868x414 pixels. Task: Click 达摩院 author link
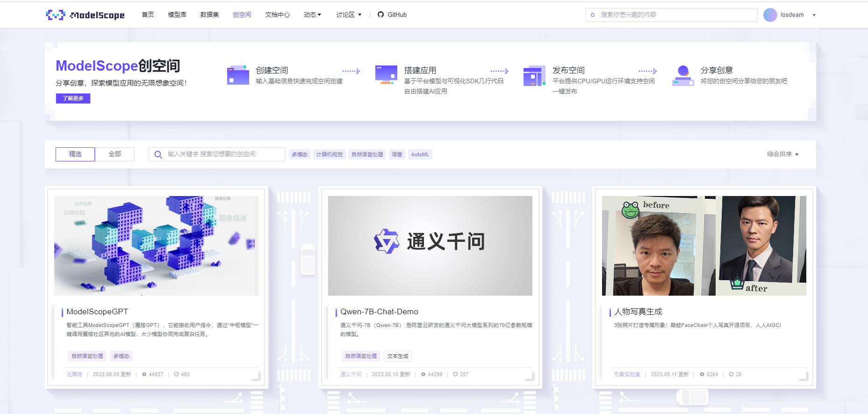click(x=74, y=374)
